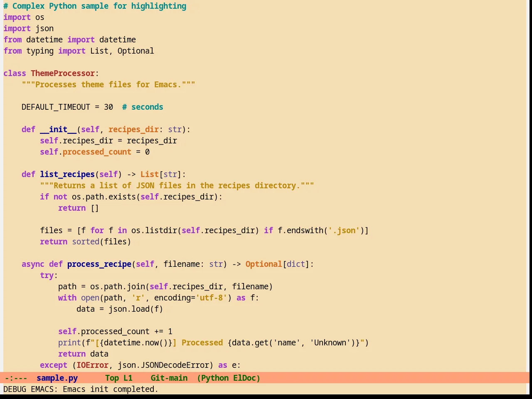Click 'Unknown' default string in print call
The height and width of the screenshot is (399, 532).
coord(330,342)
